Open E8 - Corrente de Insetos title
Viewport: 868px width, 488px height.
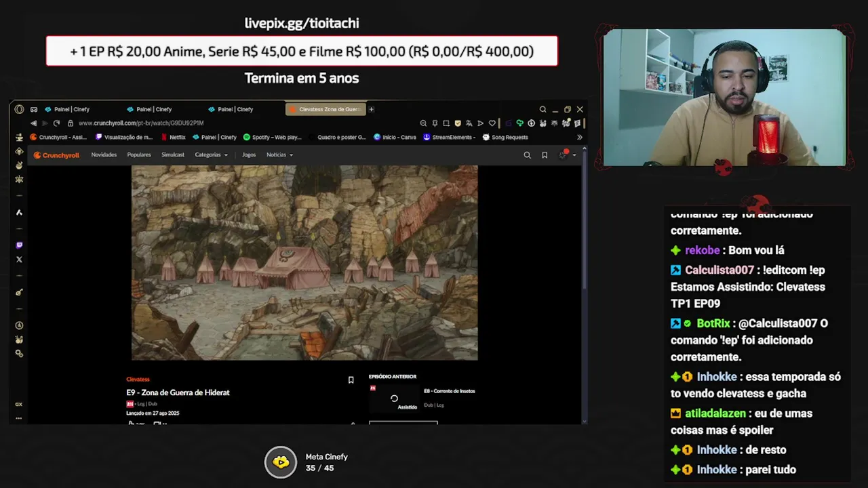point(450,391)
